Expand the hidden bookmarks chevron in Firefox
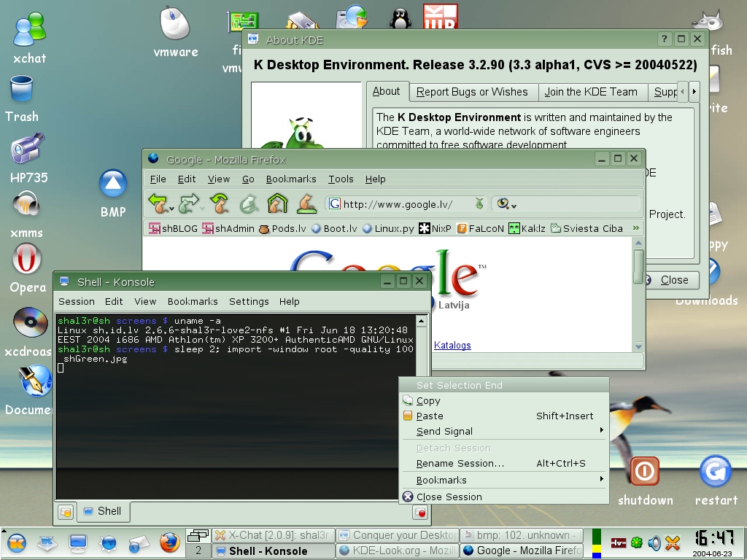747x560 pixels. coord(635,228)
